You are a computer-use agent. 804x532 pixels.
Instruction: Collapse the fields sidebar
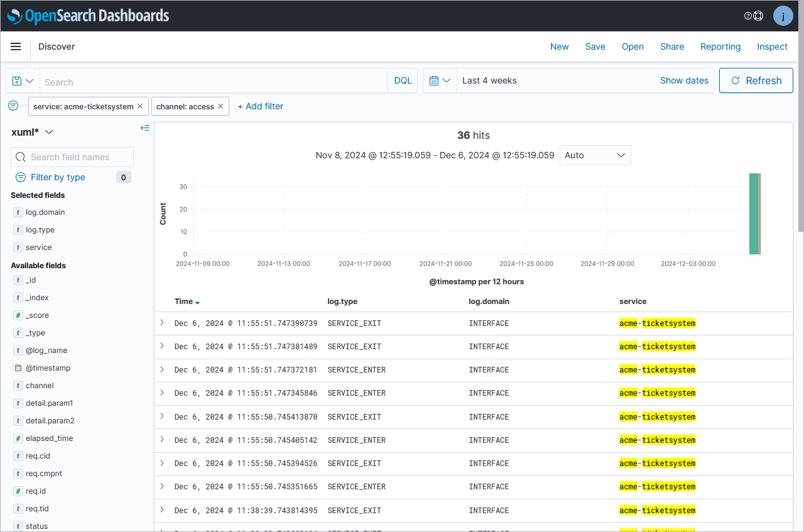(145, 128)
